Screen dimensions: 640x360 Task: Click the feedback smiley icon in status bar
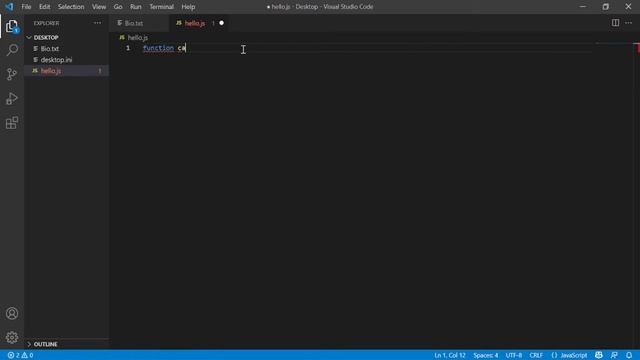point(599,355)
